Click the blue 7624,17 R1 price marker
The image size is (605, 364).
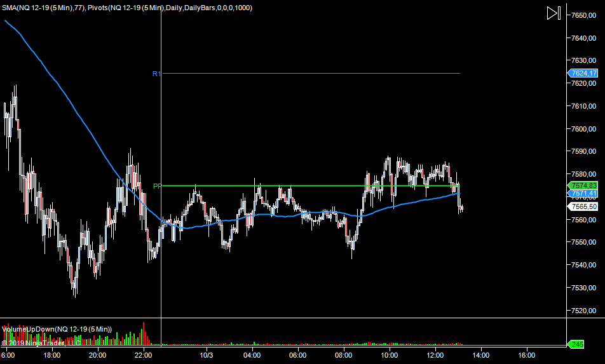583,73
